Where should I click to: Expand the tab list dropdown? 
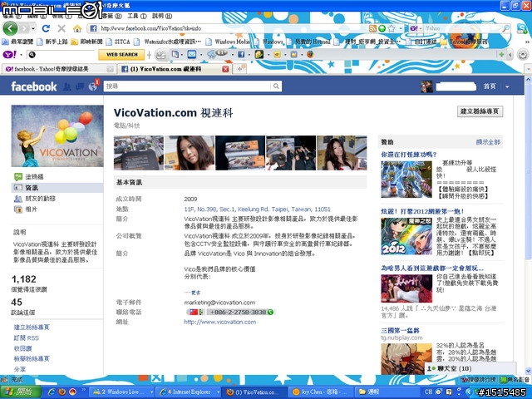pyautogui.click(x=528, y=69)
